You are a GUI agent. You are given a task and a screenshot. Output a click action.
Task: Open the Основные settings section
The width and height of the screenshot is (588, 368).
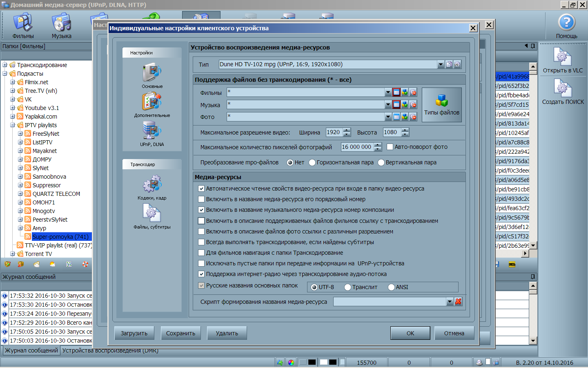(x=152, y=74)
